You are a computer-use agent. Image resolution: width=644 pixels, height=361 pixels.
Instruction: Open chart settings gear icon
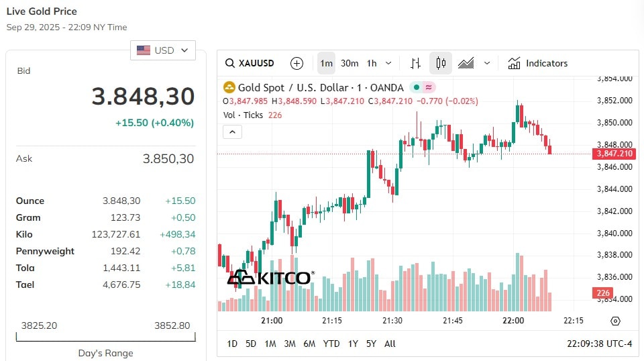point(615,321)
